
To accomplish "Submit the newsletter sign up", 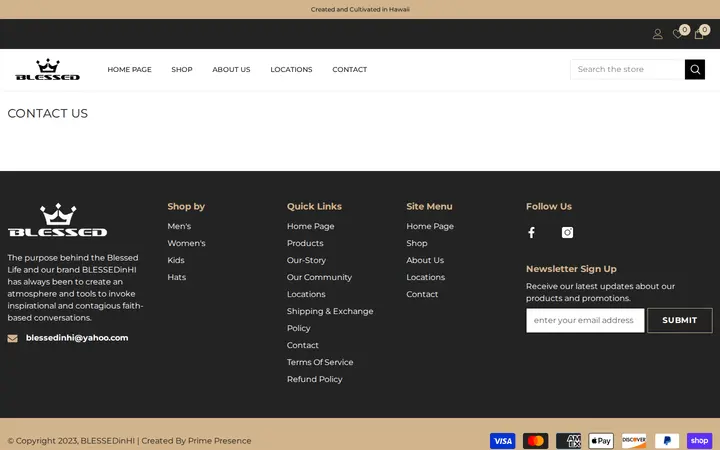I will pos(680,320).
